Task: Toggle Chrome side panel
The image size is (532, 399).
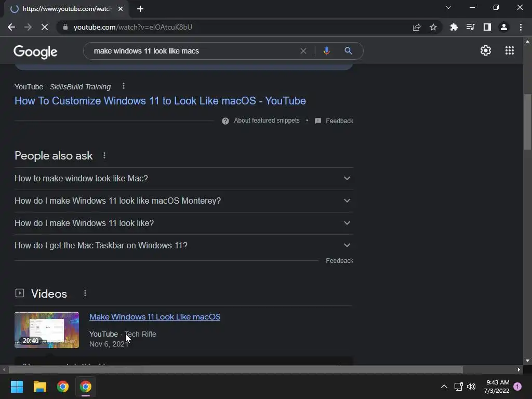Action: coord(487,27)
